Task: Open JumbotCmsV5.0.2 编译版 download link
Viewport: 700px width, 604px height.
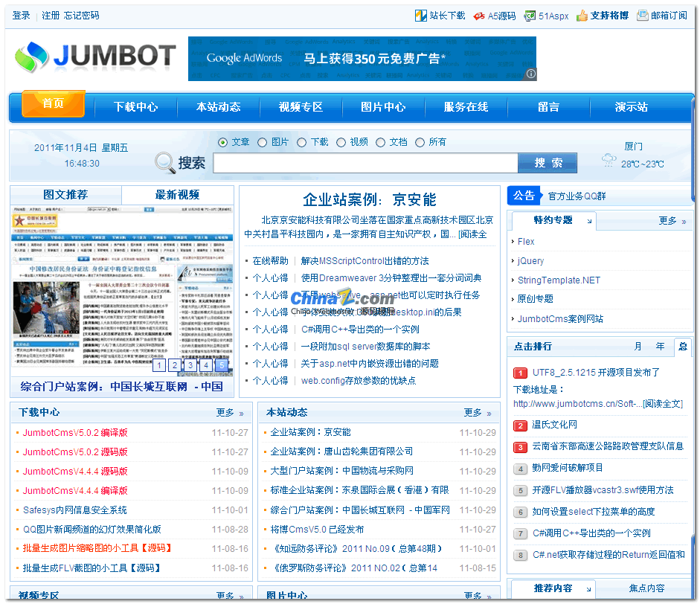Action: point(75,433)
